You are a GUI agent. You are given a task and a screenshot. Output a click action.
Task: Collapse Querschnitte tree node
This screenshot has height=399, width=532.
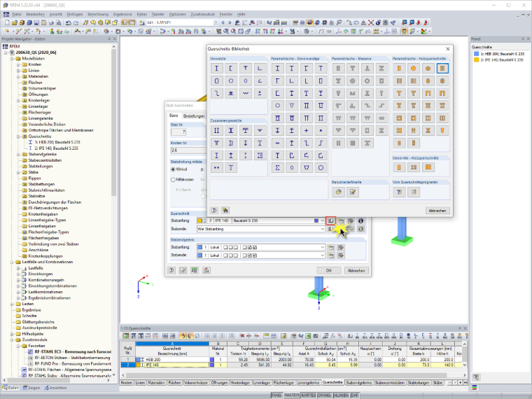pos(18,136)
